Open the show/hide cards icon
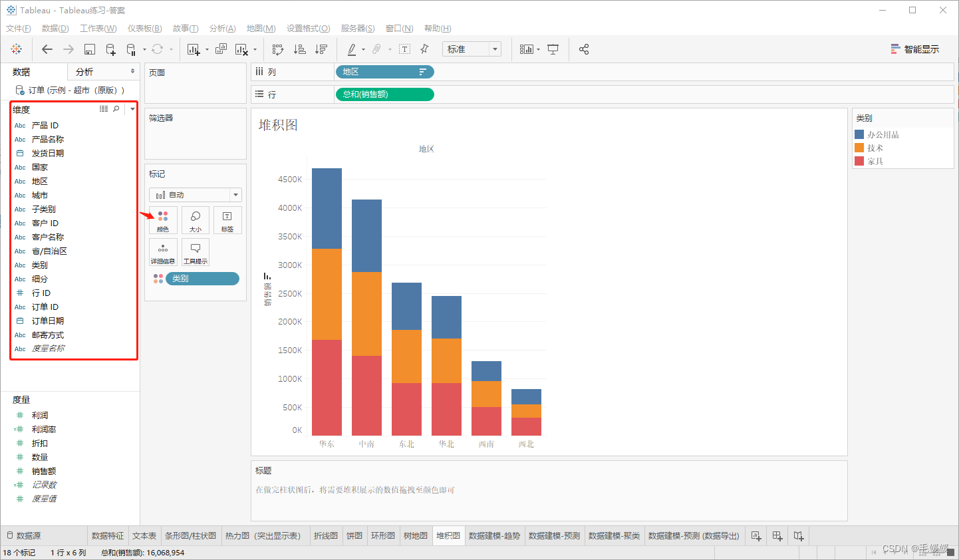The height and width of the screenshot is (560, 959). tap(526, 49)
